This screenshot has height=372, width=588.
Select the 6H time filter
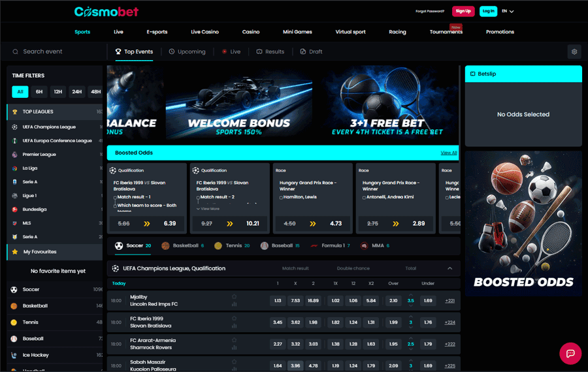click(x=39, y=92)
